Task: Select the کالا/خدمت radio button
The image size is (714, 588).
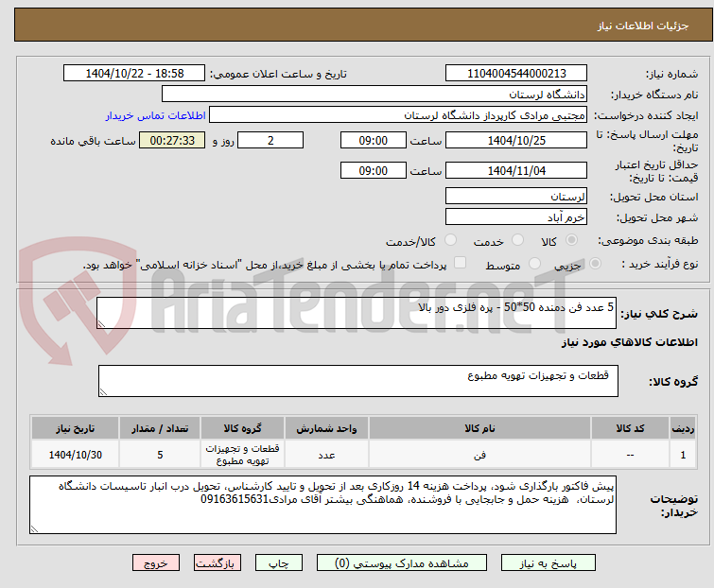Action: click(450, 240)
